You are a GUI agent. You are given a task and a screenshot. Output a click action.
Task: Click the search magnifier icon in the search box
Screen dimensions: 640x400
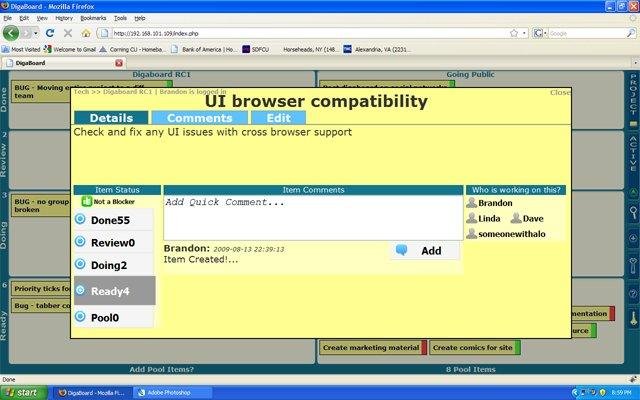click(x=631, y=33)
